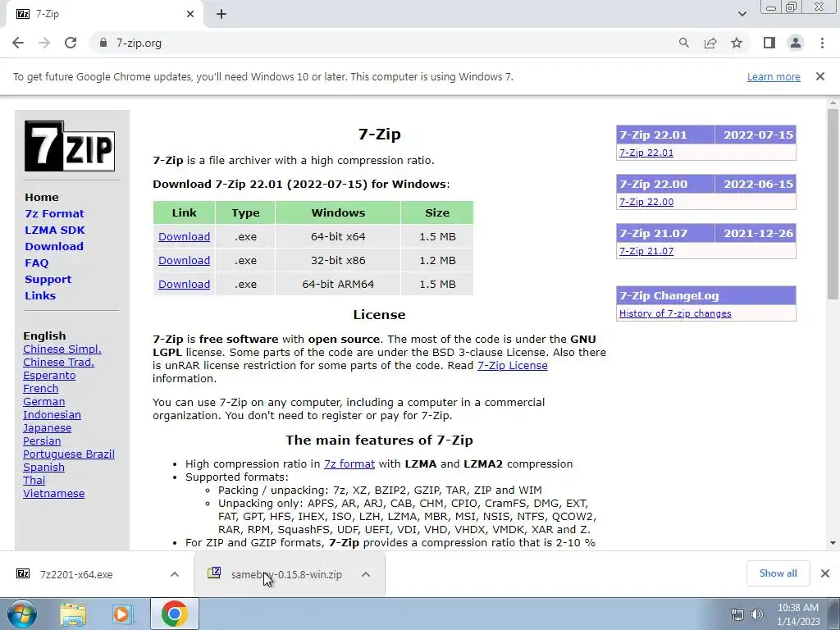Image resolution: width=840 pixels, height=630 pixels.
Task: Switch language to Esperanto
Action: pyautogui.click(x=49, y=376)
